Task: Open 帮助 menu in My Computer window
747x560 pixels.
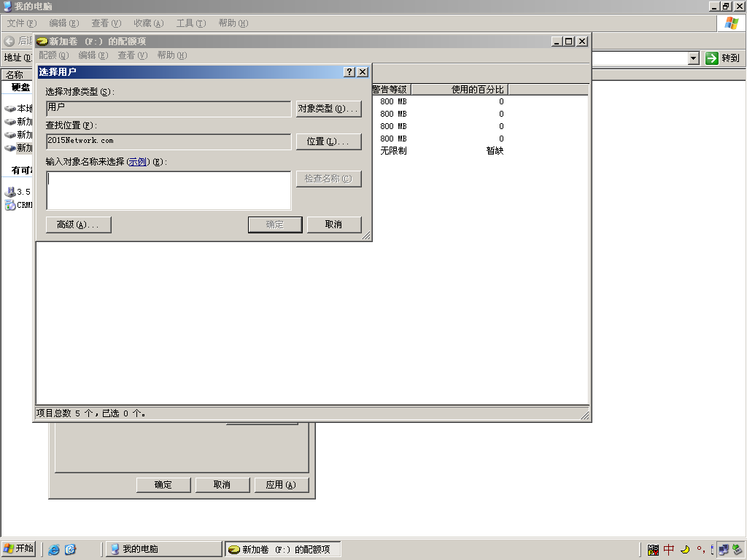Action: click(233, 23)
